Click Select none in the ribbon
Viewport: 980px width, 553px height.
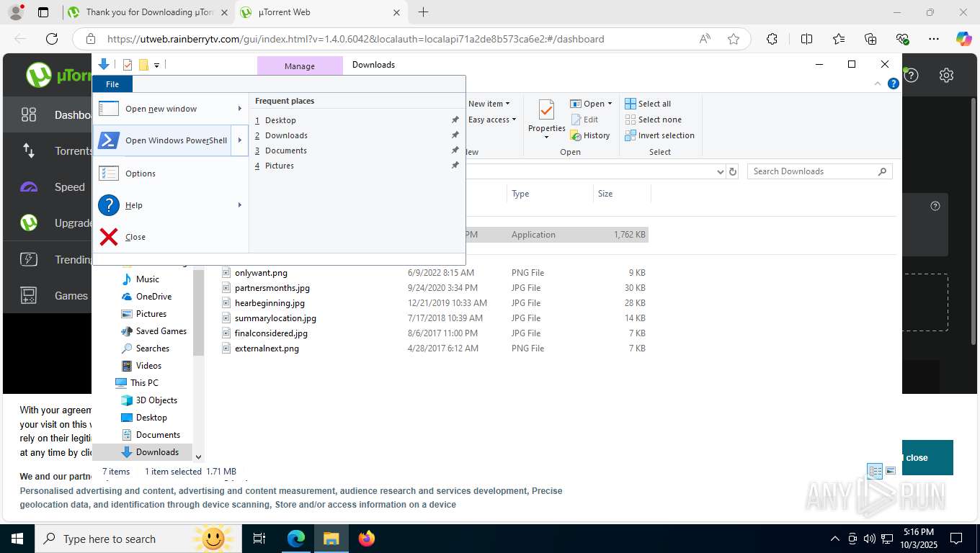(x=653, y=120)
